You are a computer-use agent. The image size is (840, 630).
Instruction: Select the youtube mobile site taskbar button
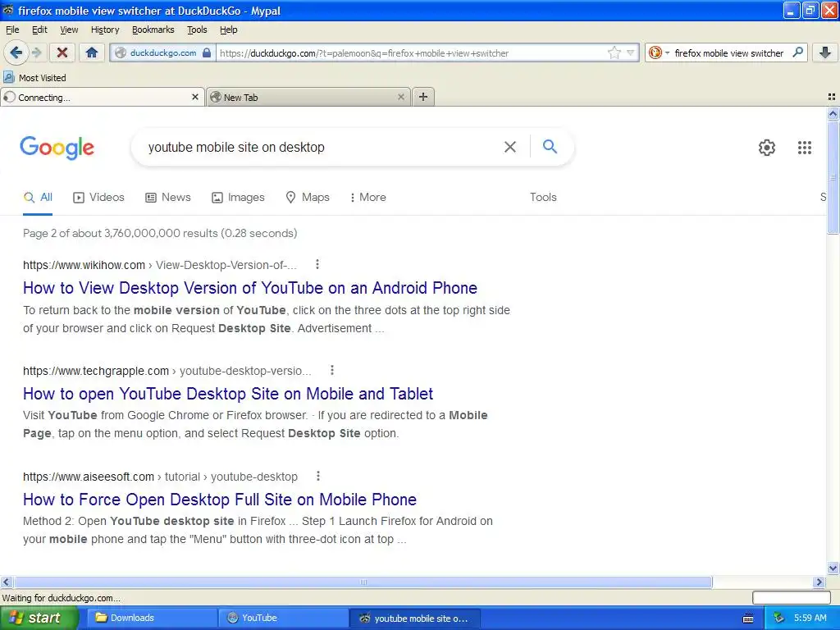415,618
